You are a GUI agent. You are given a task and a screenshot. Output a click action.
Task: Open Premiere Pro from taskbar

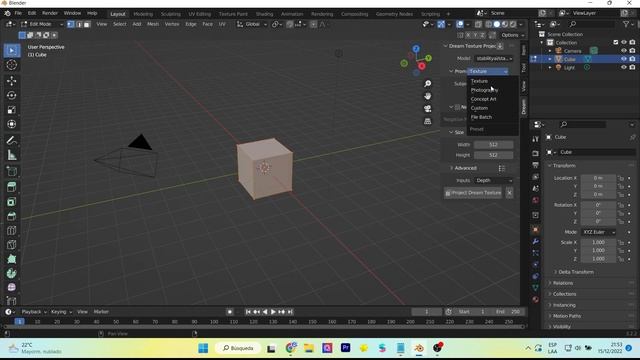tap(345, 348)
